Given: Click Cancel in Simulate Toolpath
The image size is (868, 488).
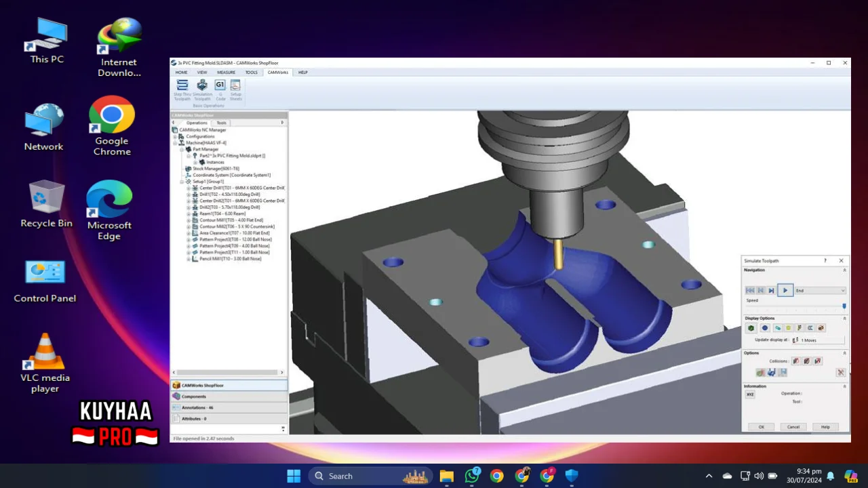Looking at the screenshot, I should (x=793, y=427).
